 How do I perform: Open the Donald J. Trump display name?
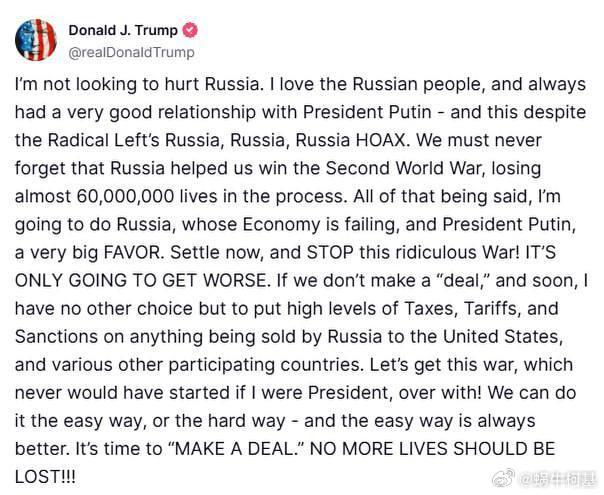pos(124,30)
